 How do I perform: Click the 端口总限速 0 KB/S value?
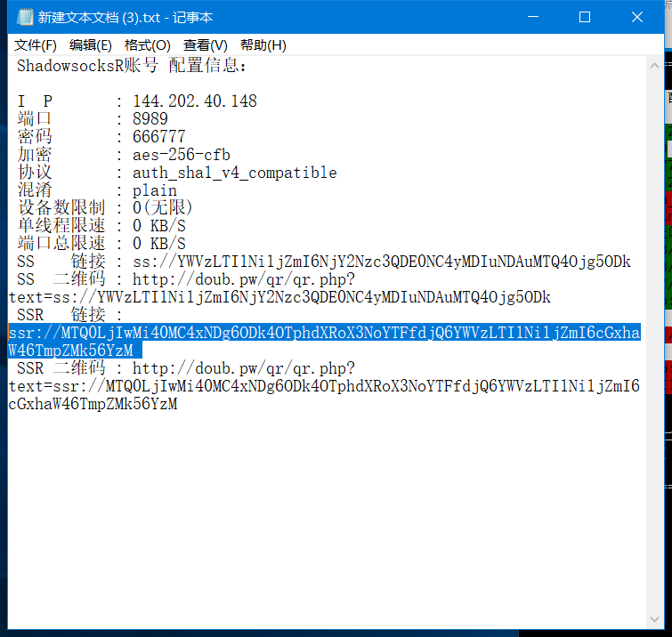[x=159, y=244]
